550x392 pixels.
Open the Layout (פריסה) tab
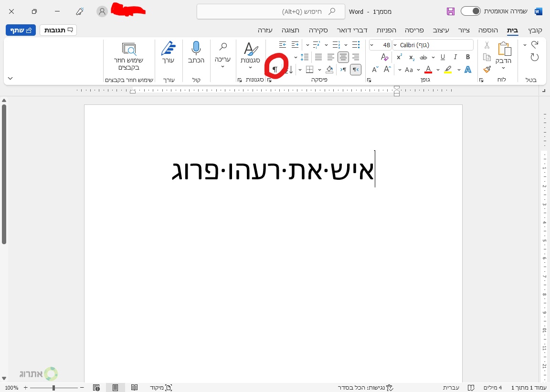tap(414, 31)
